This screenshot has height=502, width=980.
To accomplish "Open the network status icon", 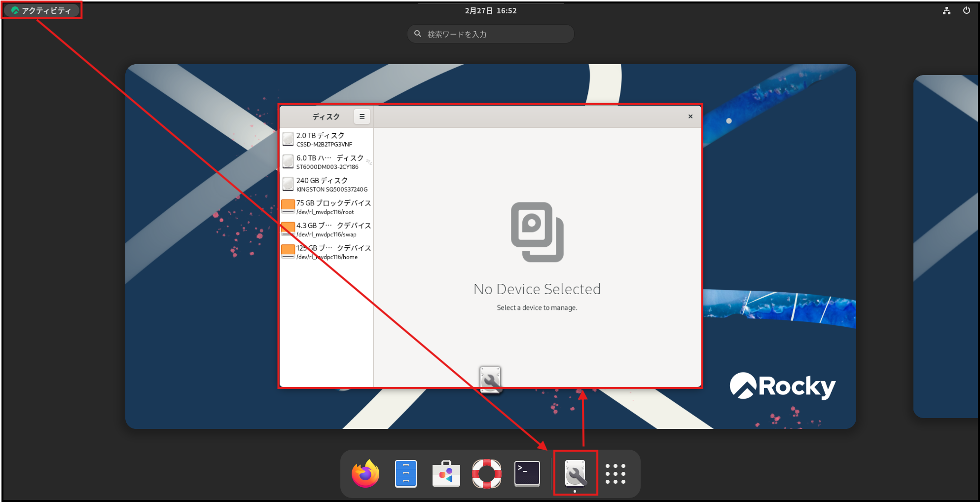I will [x=946, y=11].
